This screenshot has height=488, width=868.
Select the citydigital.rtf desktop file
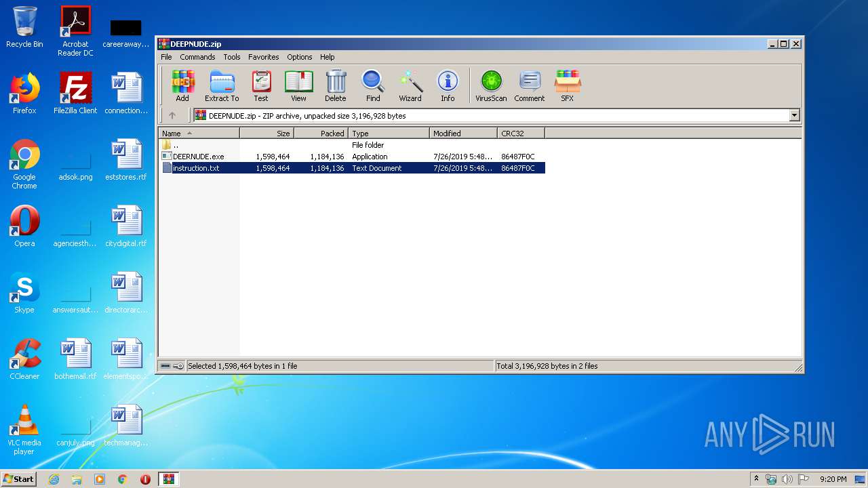click(126, 226)
